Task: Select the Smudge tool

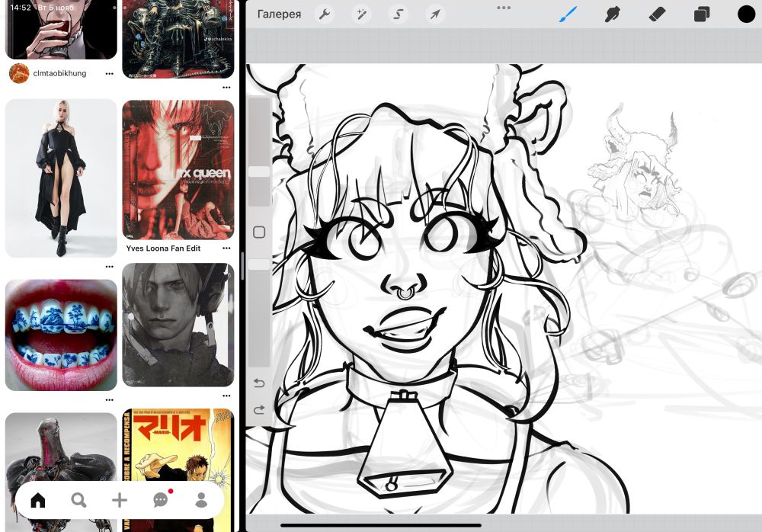Action: point(613,14)
